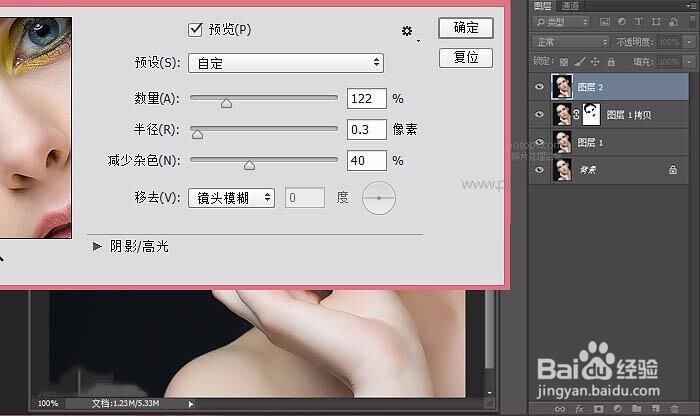
Task: Click the angle dial wheel
Action: tap(379, 198)
